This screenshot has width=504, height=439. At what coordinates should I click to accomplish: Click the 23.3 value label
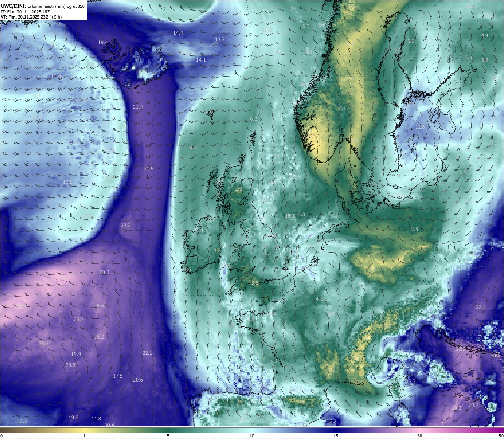point(70,365)
